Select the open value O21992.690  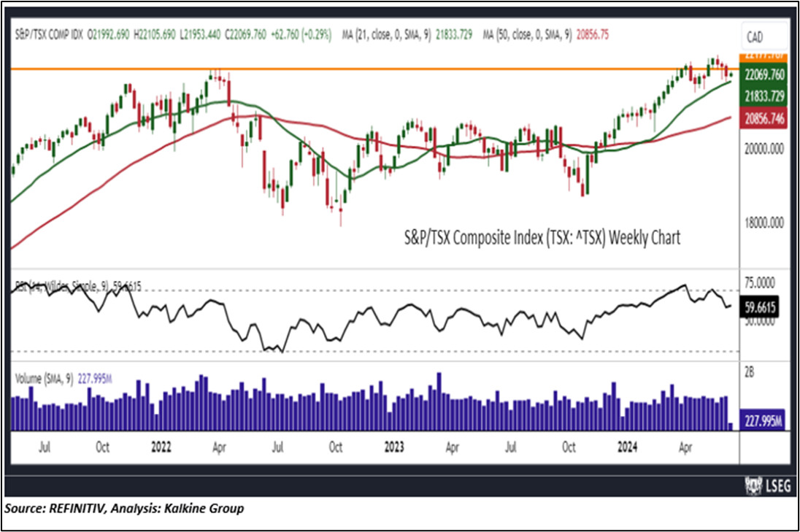109,35
